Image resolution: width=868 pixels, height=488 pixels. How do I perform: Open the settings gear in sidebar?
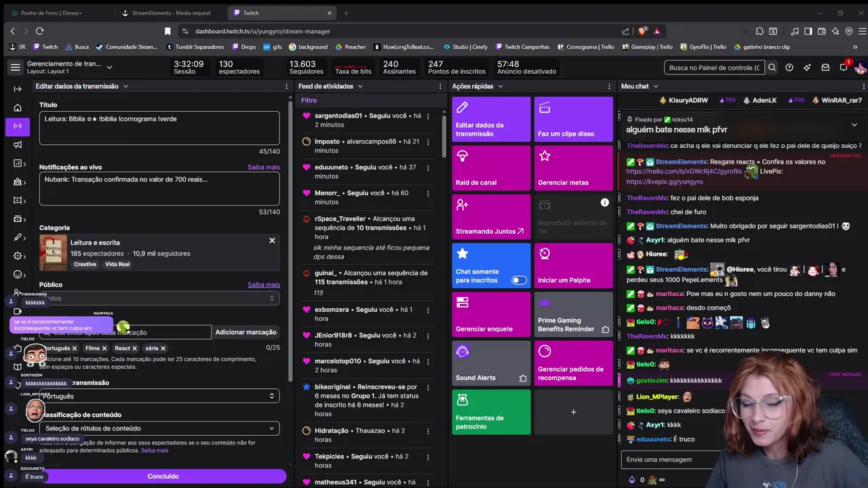(x=18, y=256)
